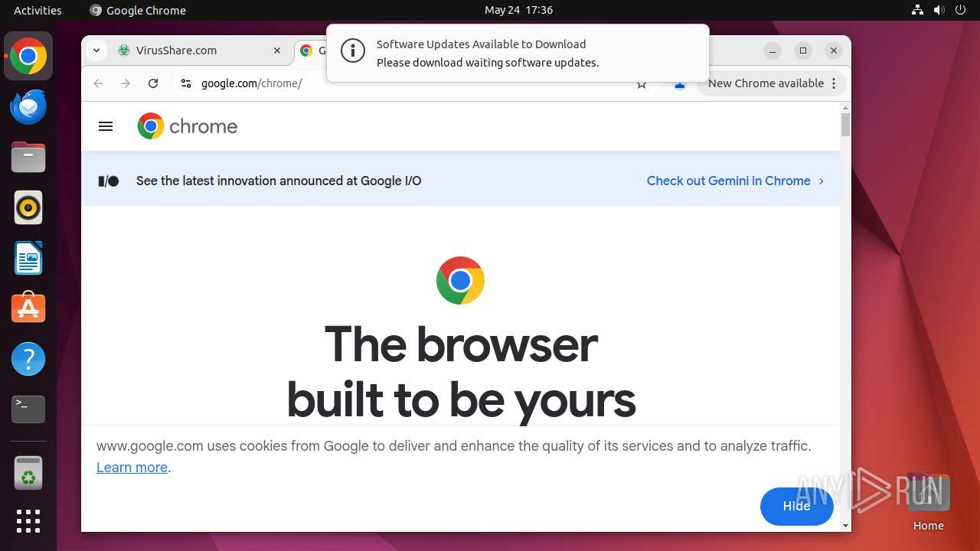Maximize the Chrome window
This screenshot has width=980, height=551.
[x=803, y=51]
